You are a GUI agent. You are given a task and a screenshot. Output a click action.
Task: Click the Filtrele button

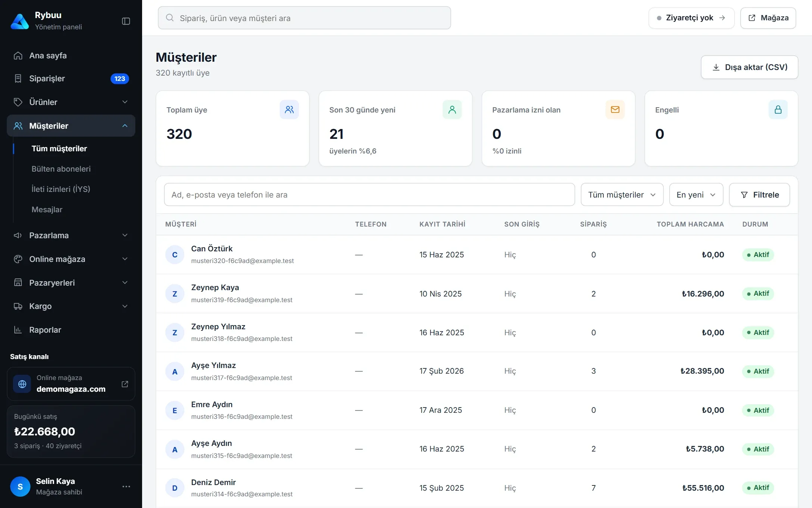(x=759, y=195)
